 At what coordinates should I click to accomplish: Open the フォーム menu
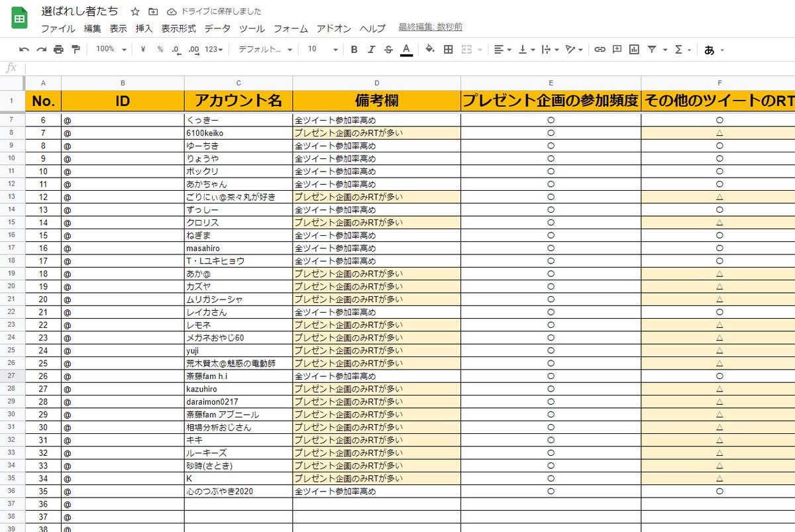coord(291,28)
